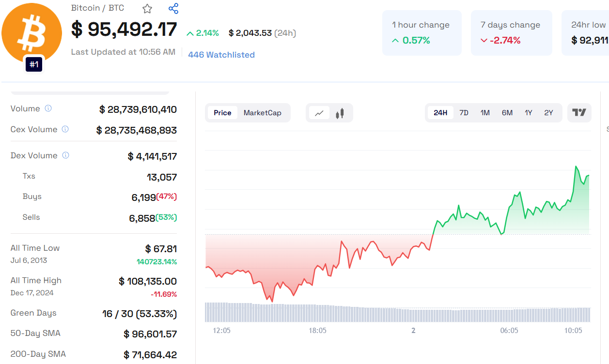
Task: Click the 50-Day SMA value $ 96,601.57
Action: coord(151,334)
